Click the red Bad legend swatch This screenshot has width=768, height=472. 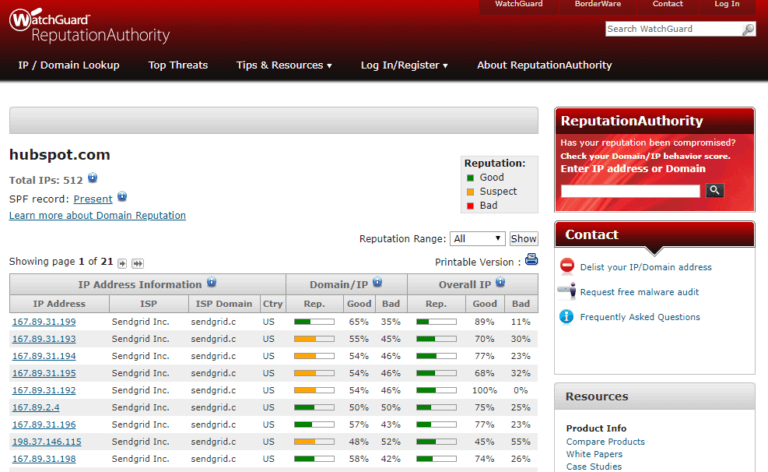(470, 206)
